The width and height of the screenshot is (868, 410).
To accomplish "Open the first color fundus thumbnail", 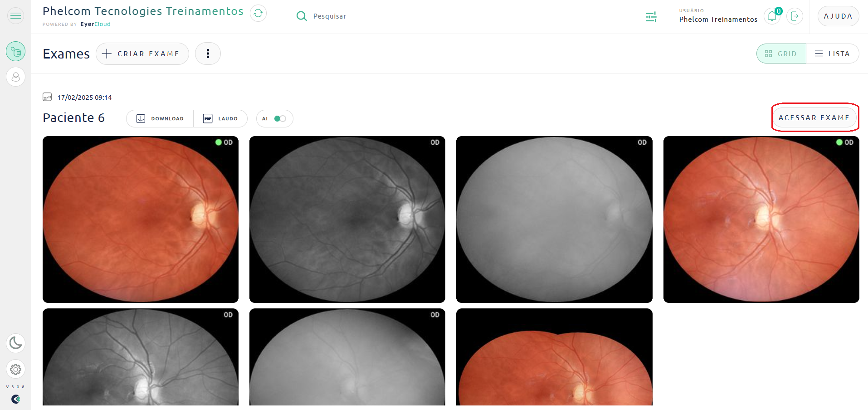I will coord(141,219).
